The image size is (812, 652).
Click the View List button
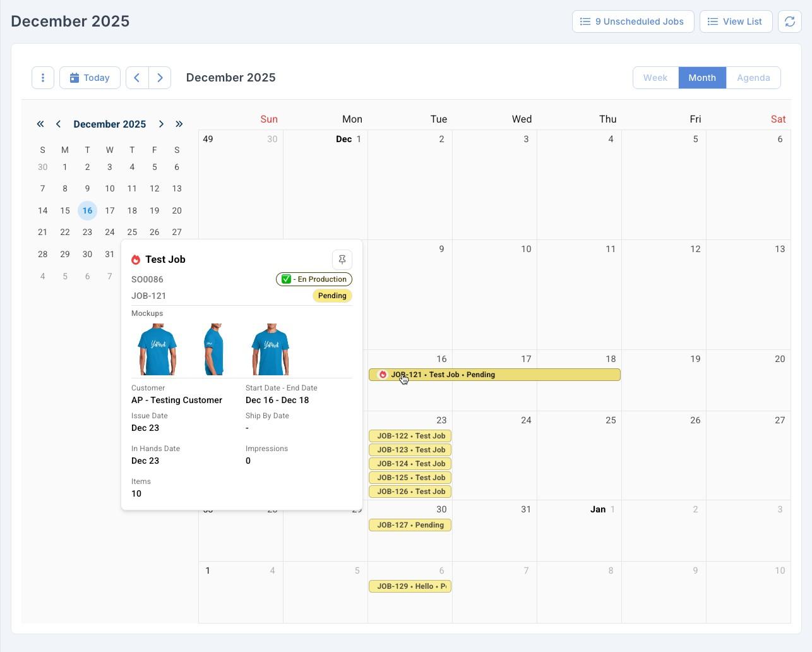[x=735, y=21]
